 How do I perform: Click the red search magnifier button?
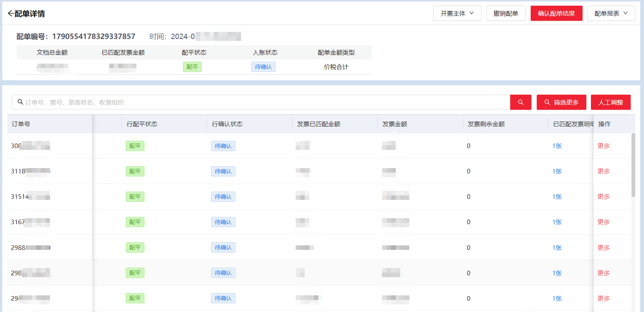520,102
